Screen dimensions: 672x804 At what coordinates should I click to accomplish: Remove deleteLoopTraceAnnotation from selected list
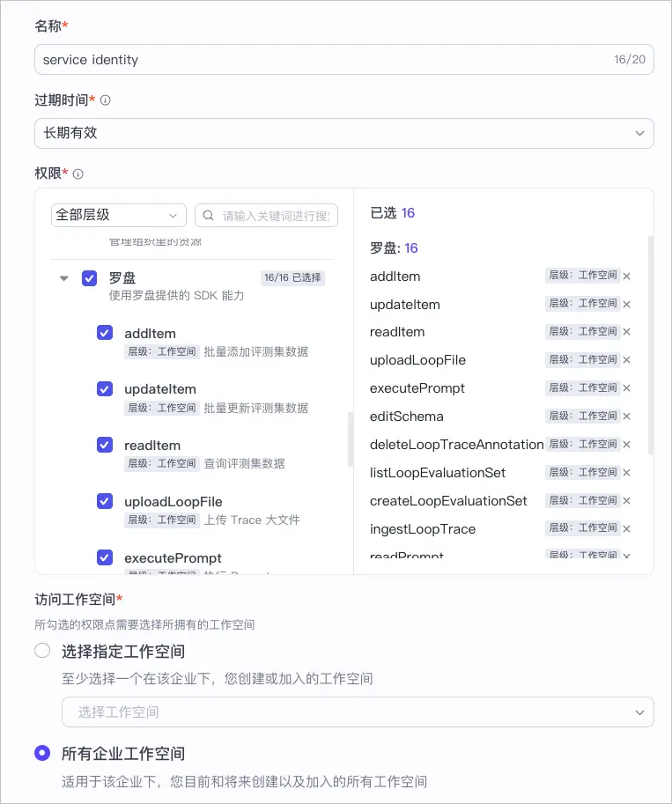click(x=626, y=444)
